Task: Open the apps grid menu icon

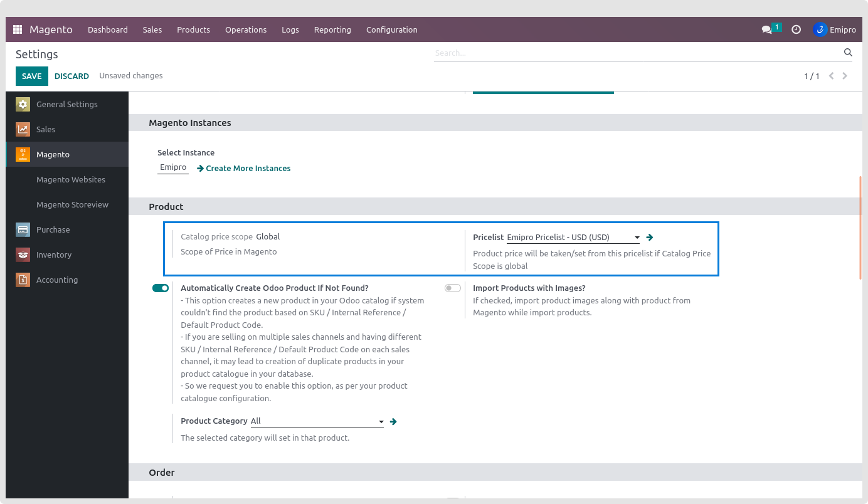Action: pyautogui.click(x=18, y=29)
